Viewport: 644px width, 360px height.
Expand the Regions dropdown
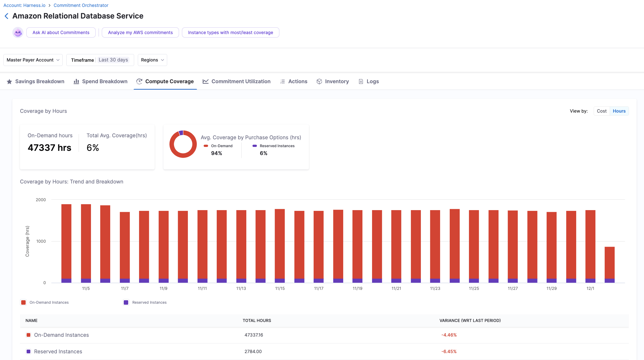152,60
